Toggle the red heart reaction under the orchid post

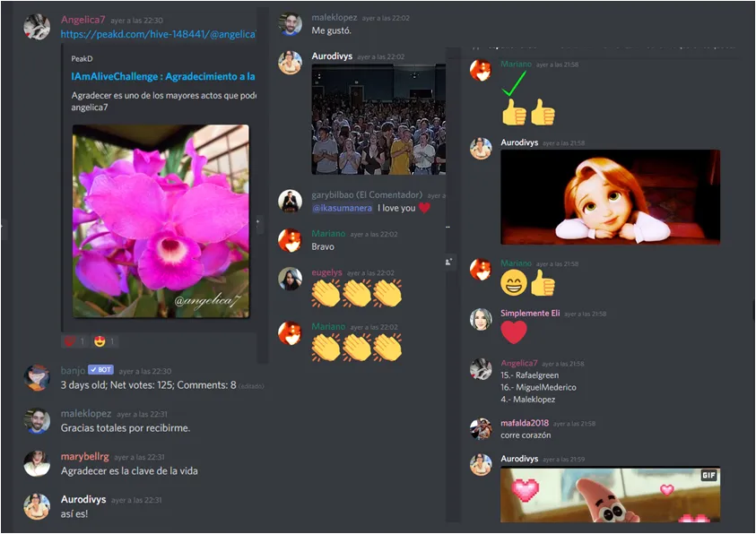pos(74,341)
